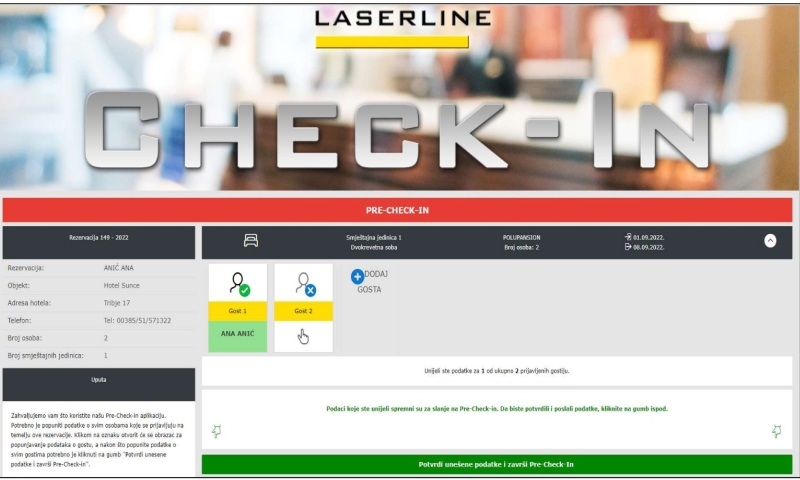Collapse the Smještajna jedinica 1 panel

pos(770,241)
